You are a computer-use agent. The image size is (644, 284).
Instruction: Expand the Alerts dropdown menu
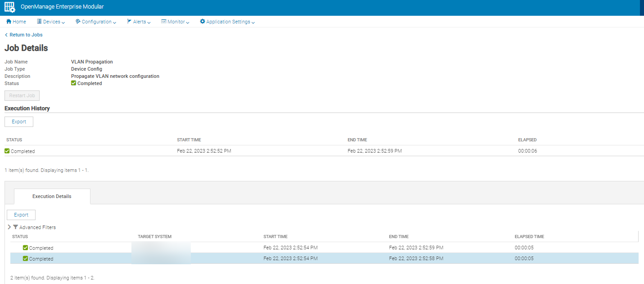[139, 21]
